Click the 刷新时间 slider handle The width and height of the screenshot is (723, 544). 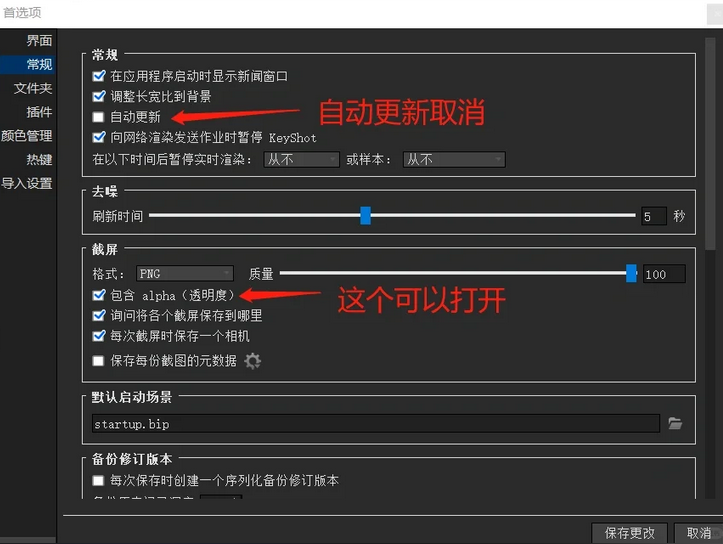[365, 215]
